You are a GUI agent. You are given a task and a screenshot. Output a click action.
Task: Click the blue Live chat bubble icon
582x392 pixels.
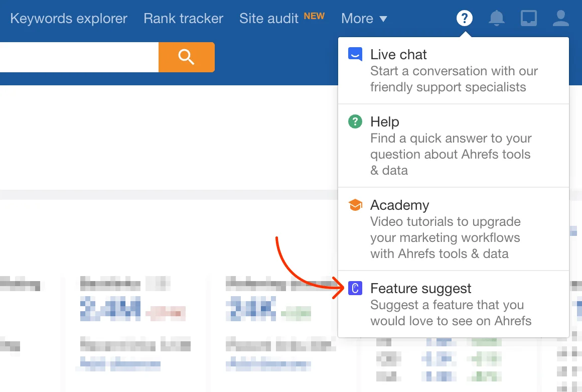(355, 54)
